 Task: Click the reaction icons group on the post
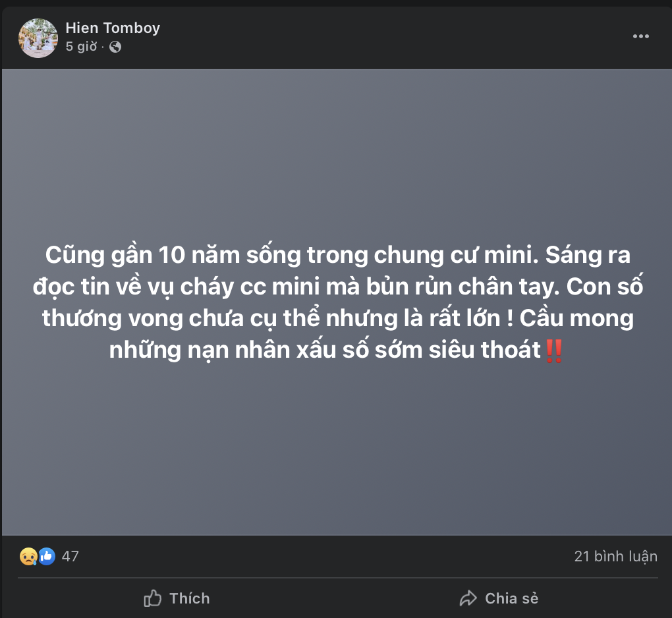click(x=36, y=556)
